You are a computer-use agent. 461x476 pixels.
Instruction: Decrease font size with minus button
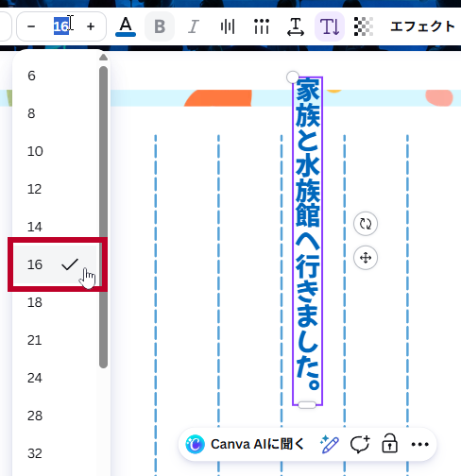pos(31,26)
